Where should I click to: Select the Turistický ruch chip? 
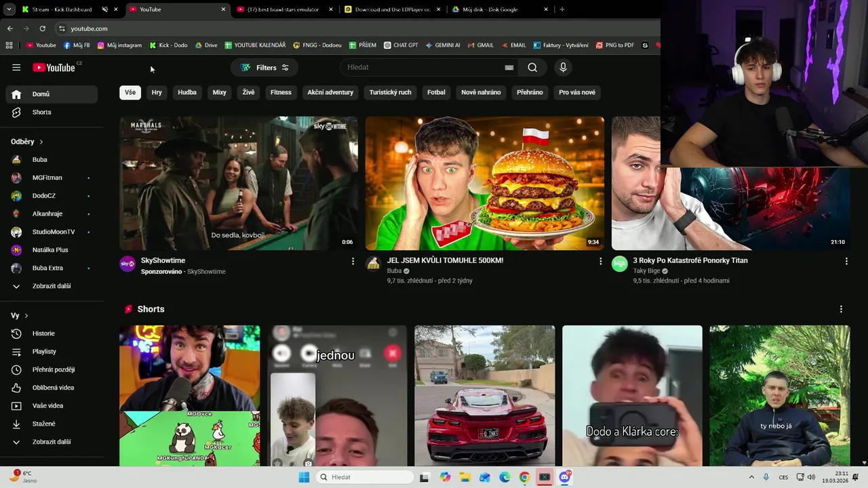tap(391, 92)
